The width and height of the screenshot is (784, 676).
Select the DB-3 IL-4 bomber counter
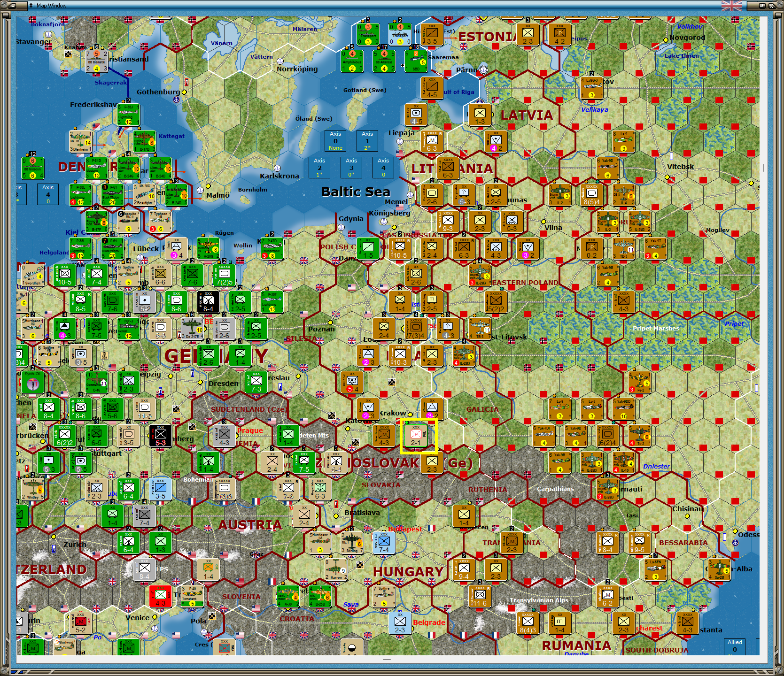(623, 195)
